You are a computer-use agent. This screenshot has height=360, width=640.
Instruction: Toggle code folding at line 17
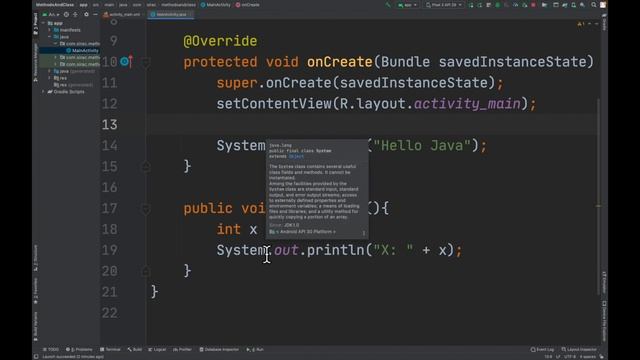pos(146,209)
